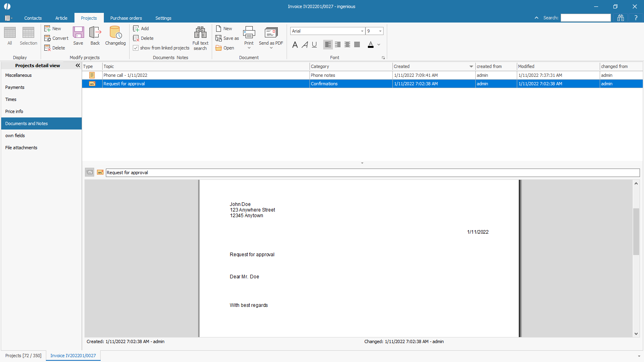Click Save as in Document group

(227, 38)
